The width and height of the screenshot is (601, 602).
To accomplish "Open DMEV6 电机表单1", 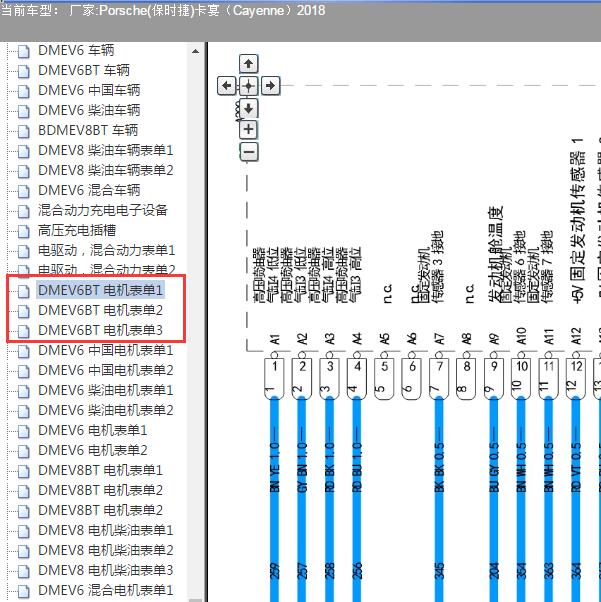I will (x=93, y=430).
